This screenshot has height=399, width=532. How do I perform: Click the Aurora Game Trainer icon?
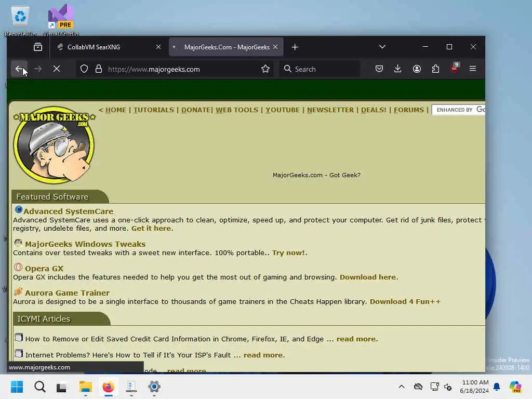[18, 291]
